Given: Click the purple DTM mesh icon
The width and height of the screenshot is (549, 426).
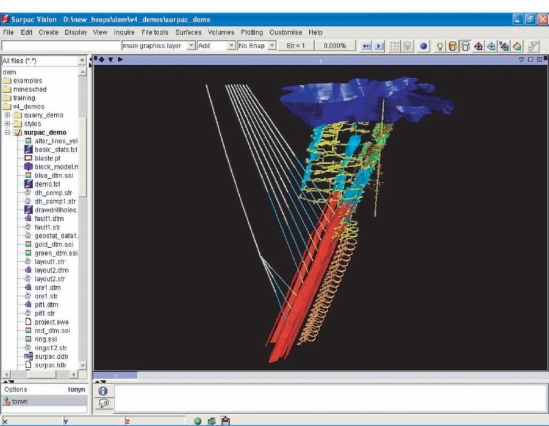Looking at the screenshot, I should (x=478, y=46).
